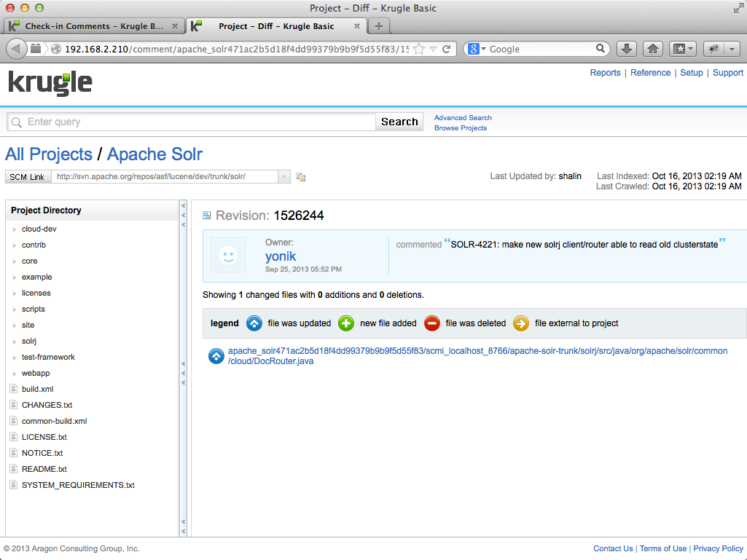747x560 pixels.
Task: Open a new browser tab with plus
Action: point(379,26)
